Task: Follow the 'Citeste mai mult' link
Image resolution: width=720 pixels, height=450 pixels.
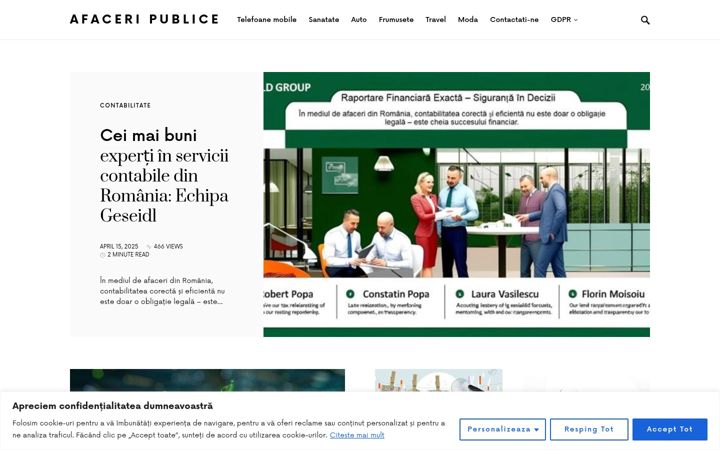Action: (357, 435)
